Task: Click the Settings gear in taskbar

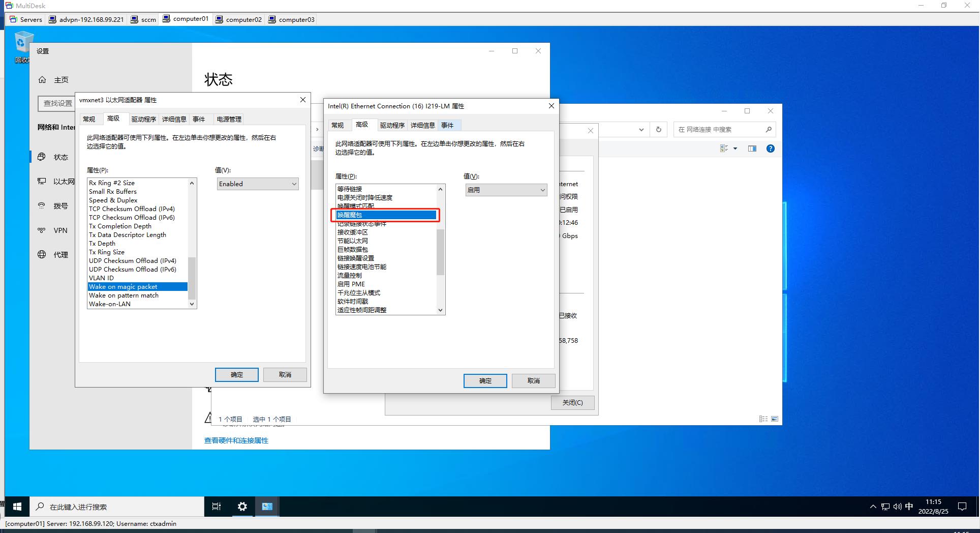Action: click(x=242, y=507)
